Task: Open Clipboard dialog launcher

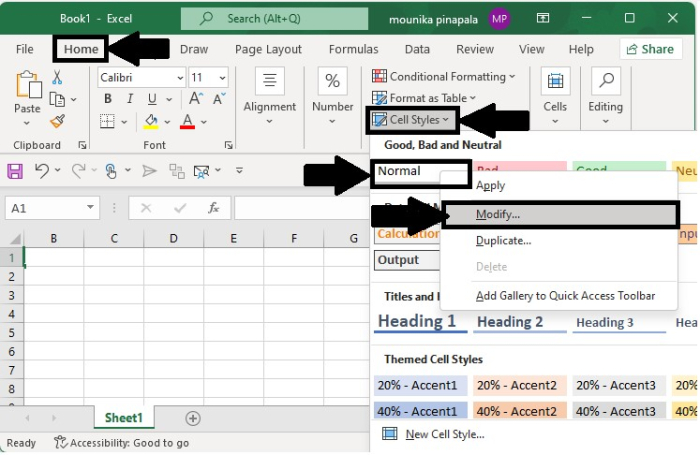Action: pos(82,145)
